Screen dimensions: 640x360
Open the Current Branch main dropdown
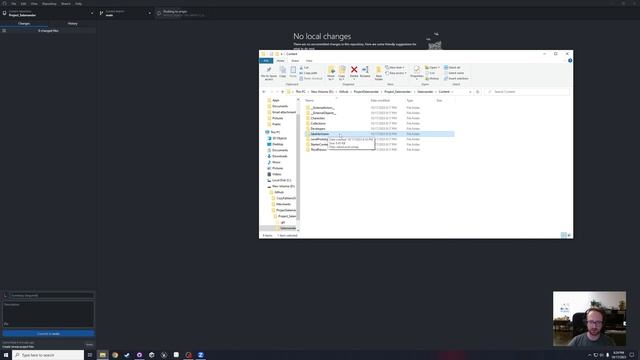click(x=125, y=13)
